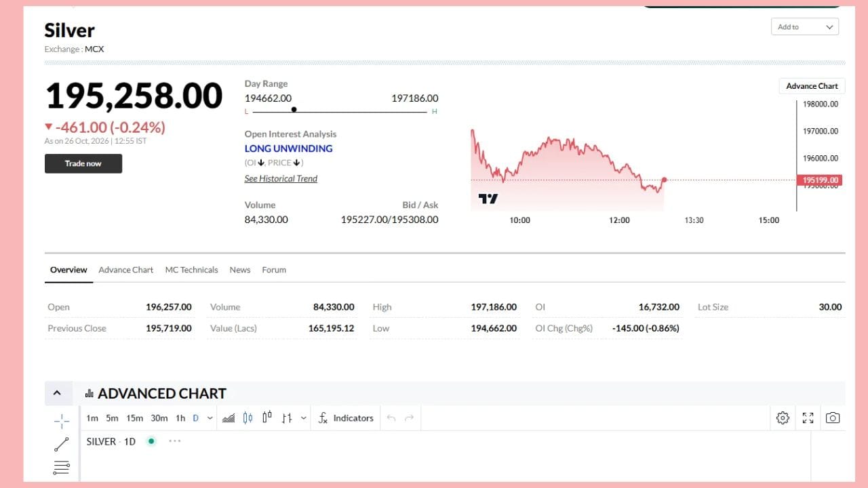Set chart interval to 15m

click(x=135, y=418)
